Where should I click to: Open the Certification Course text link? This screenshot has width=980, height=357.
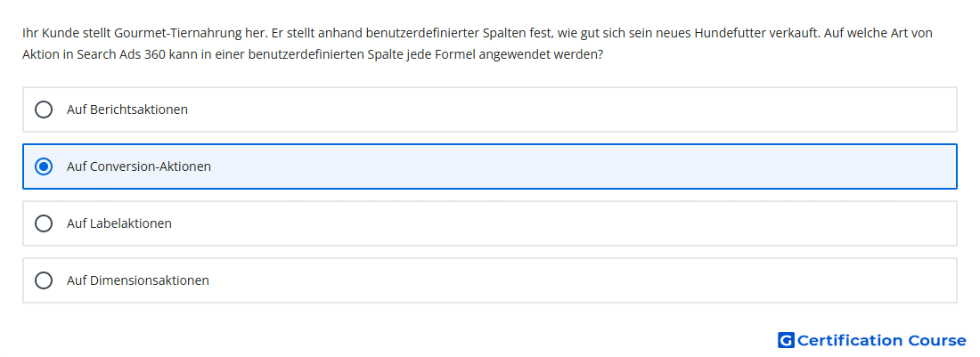[881, 340]
